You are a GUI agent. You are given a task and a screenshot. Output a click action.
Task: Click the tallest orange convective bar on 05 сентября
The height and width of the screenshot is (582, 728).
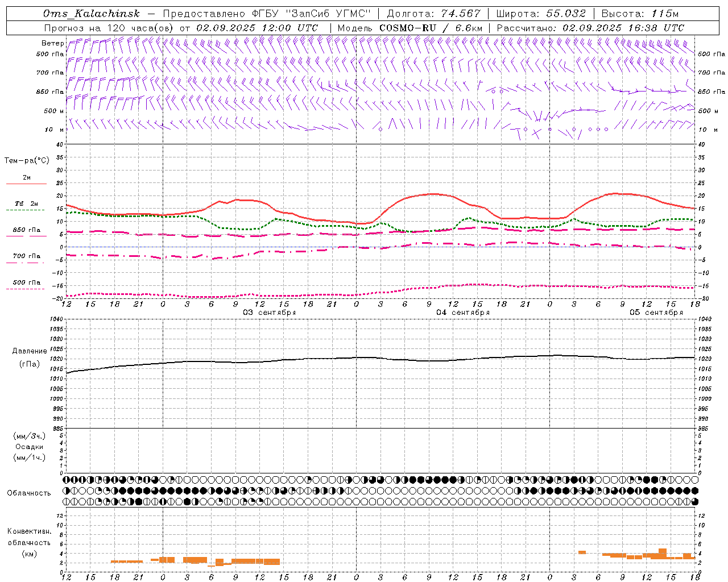coord(662,554)
